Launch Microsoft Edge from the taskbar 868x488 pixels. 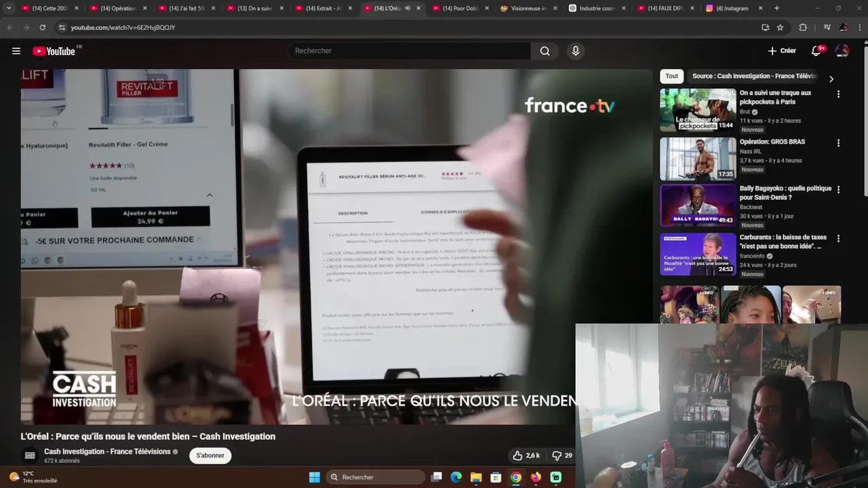(456, 477)
